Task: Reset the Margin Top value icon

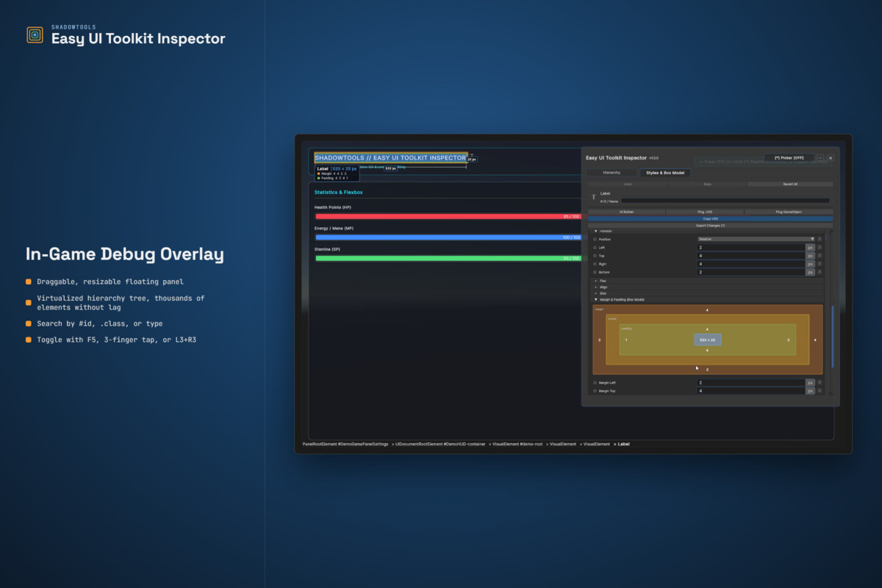Action: [820, 391]
